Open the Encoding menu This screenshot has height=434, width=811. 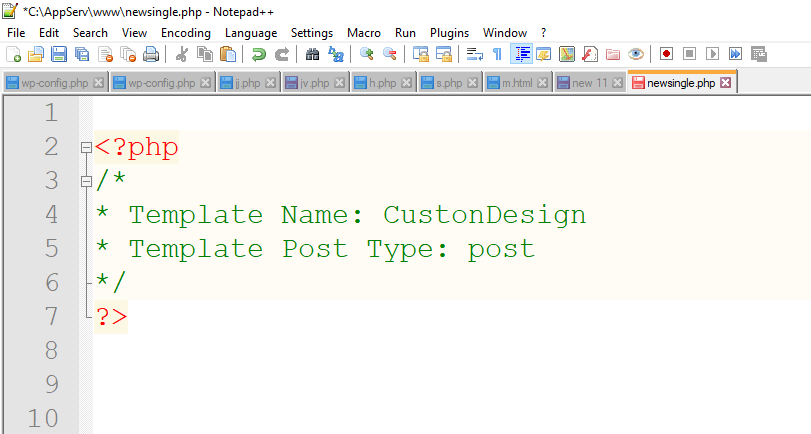[x=185, y=33]
